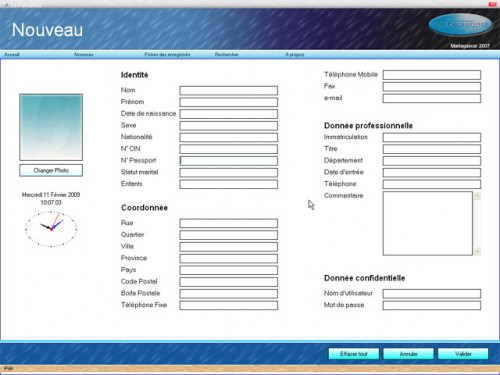Click the Commentaire scrollbar down arrow

pyautogui.click(x=477, y=251)
